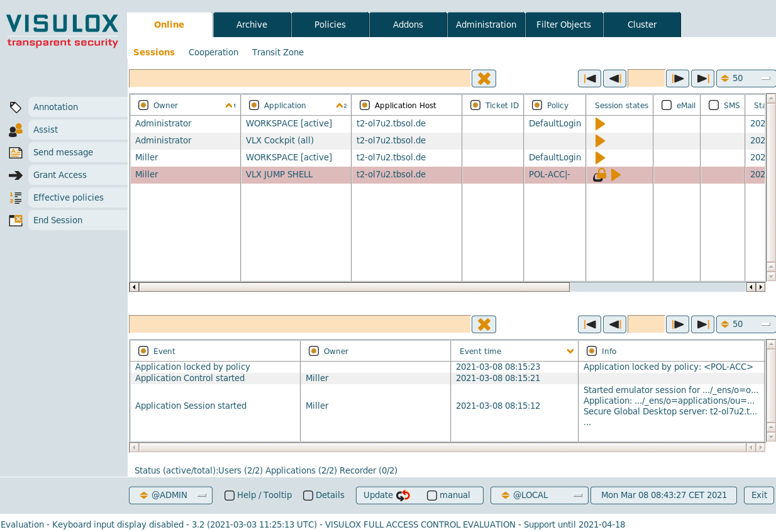Click the Annotation tag icon
Image resolution: width=776 pixels, height=532 pixels.
[x=16, y=107]
